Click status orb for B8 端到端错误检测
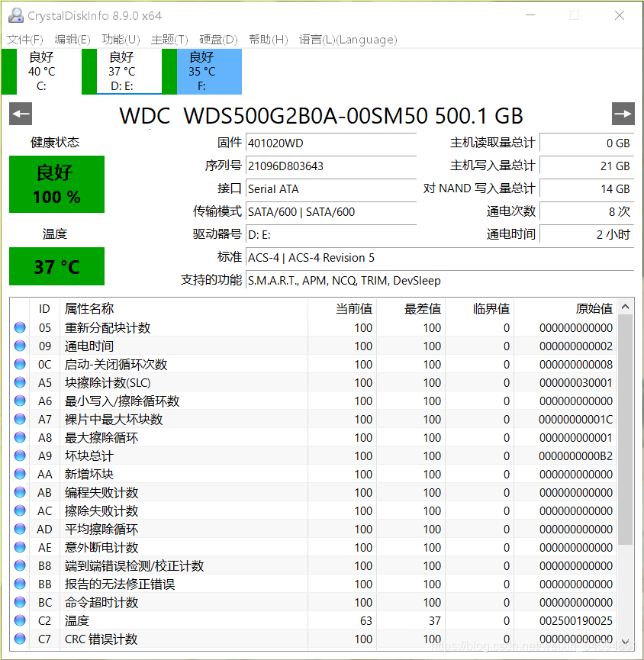Image resolution: width=644 pixels, height=660 pixels. click(20, 565)
